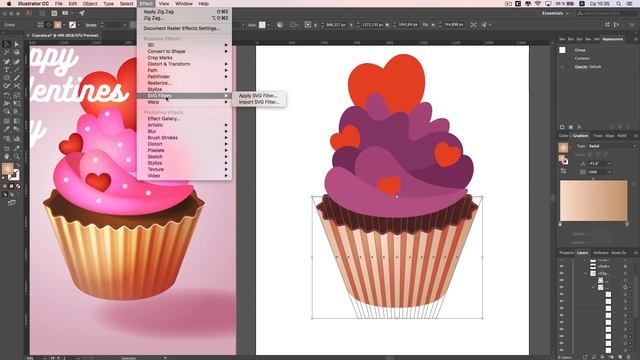Image resolution: width=640 pixels, height=360 pixels.
Task: Select the Type tool
Action: pyautogui.click(x=7, y=70)
